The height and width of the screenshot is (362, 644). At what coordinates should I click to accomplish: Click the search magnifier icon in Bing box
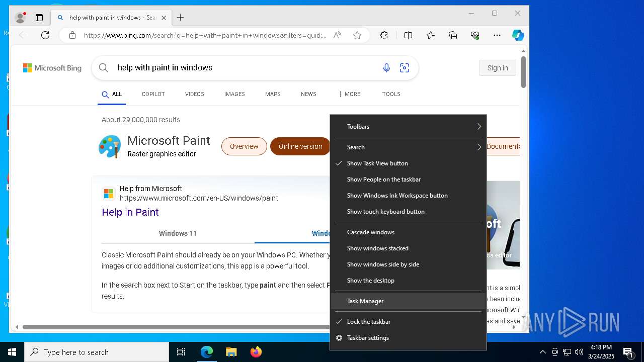click(x=104, y=68)
